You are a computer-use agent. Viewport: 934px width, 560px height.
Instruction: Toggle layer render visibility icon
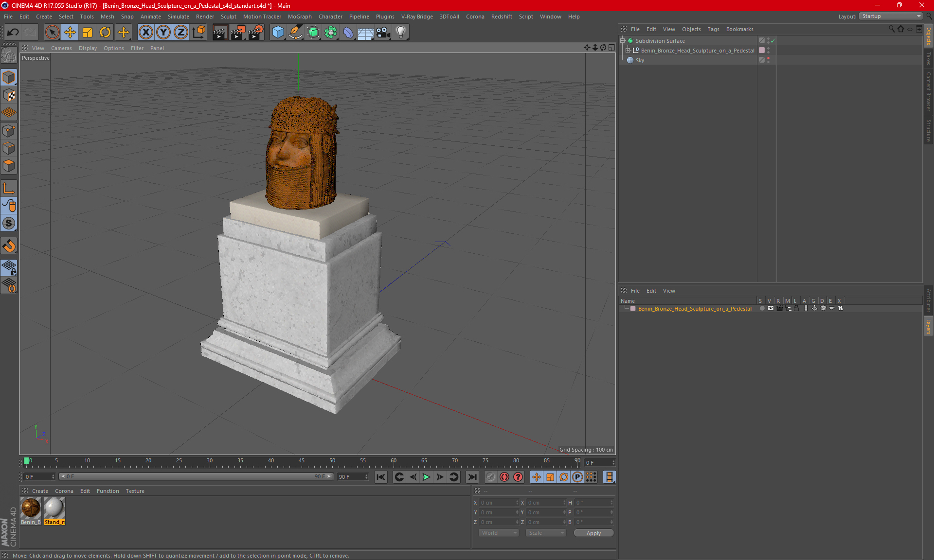point(779,308)
